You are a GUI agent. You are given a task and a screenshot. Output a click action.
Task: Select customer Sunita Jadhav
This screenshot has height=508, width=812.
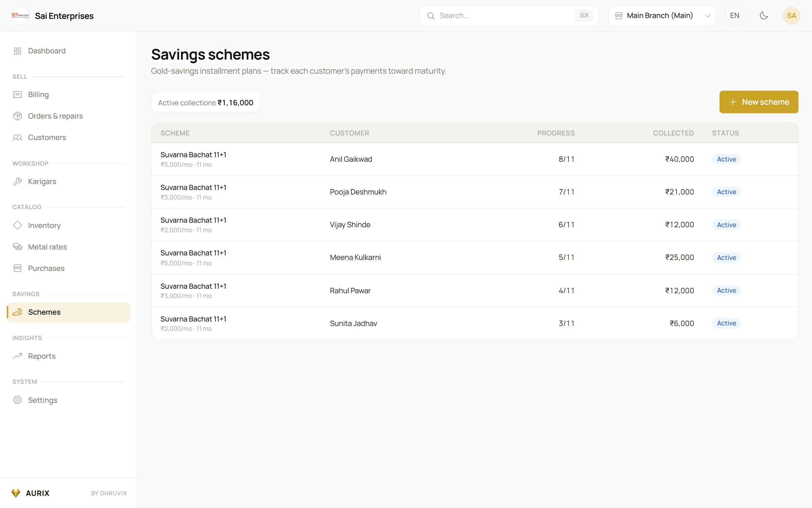click(353, 323)
